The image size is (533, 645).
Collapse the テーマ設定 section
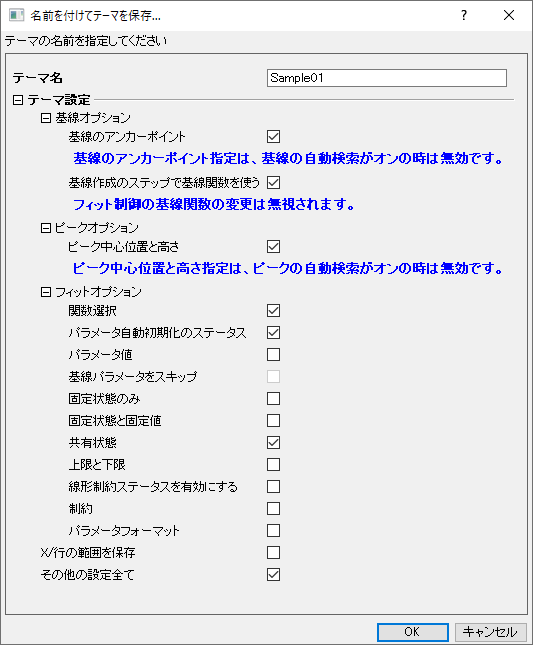[18, 100]
